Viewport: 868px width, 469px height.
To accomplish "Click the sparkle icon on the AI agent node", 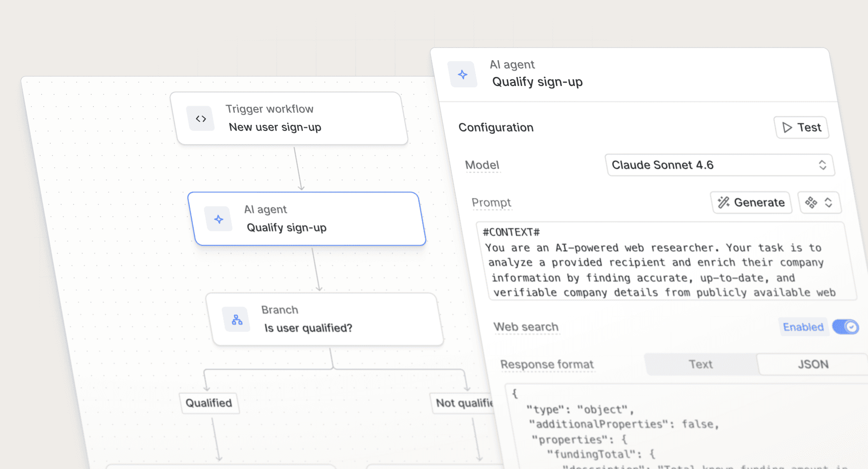I will pyautogui.click(x=218, y=219).
